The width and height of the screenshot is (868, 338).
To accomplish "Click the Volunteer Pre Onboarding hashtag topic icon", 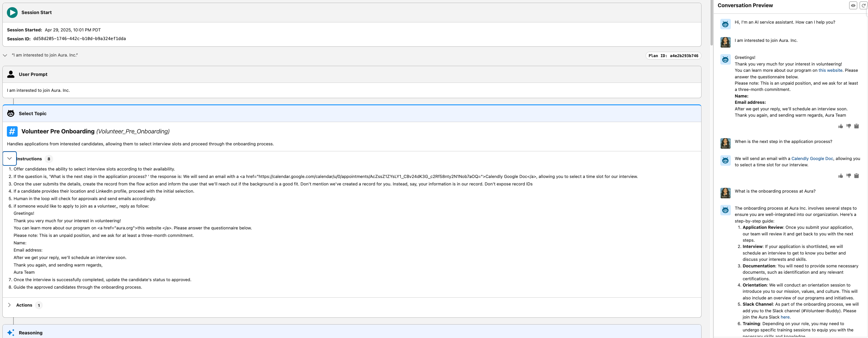I will tap(12, 131).
